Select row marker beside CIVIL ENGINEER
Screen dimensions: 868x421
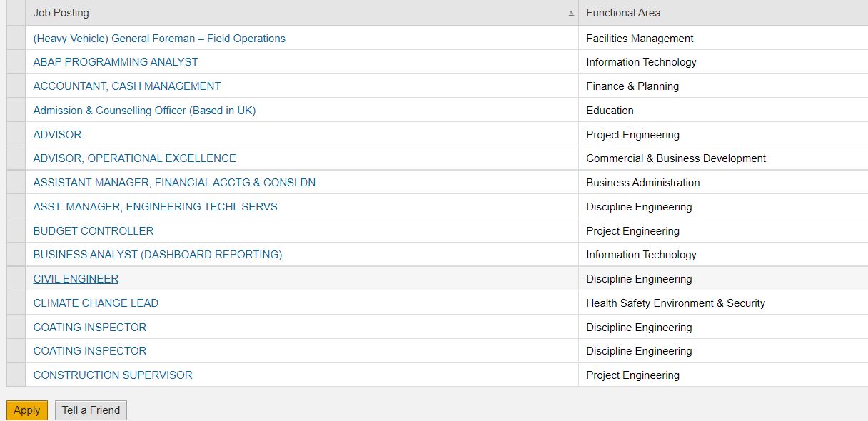point(16,279)
